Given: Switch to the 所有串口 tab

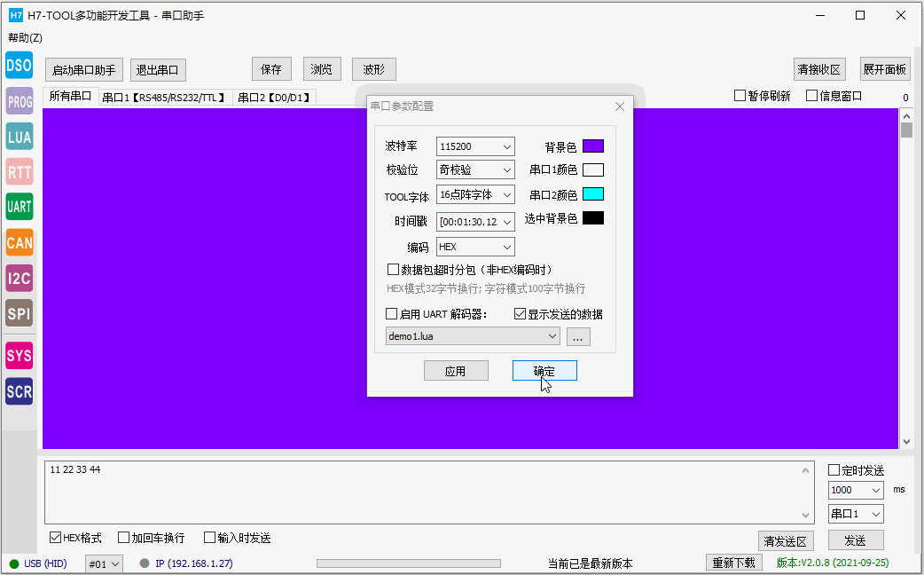Looking at the screenshot, I should (x=70, y=96).
